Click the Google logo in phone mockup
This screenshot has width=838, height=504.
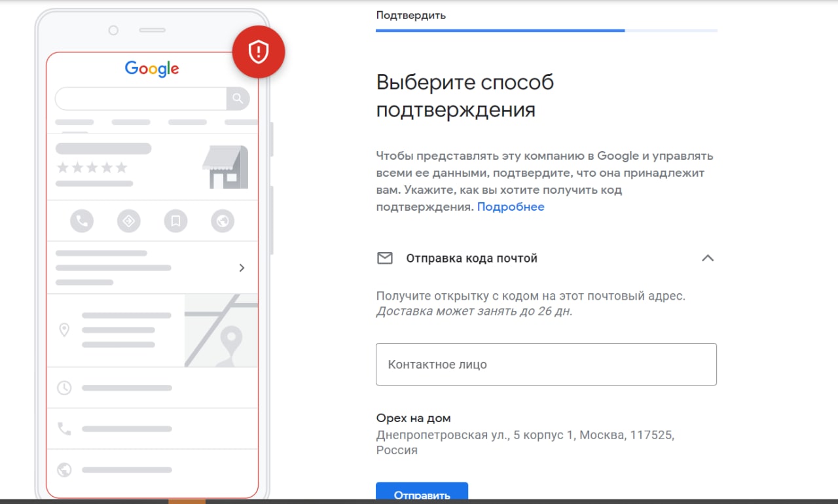[152, 68]
